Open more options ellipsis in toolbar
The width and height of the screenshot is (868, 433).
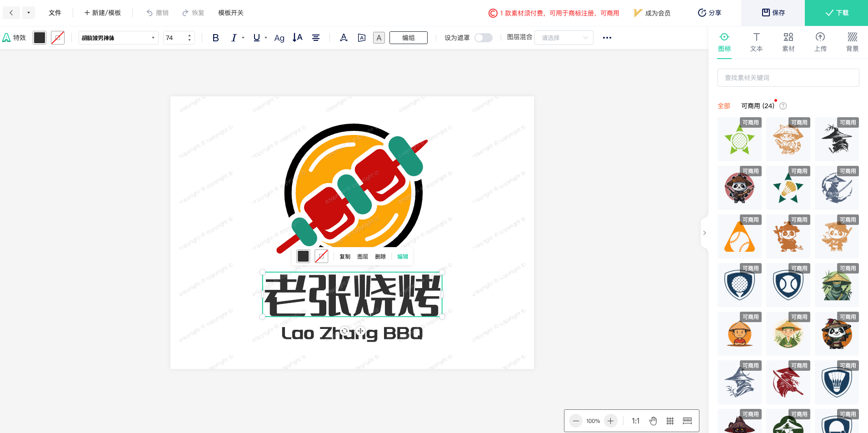click(607, 38)
